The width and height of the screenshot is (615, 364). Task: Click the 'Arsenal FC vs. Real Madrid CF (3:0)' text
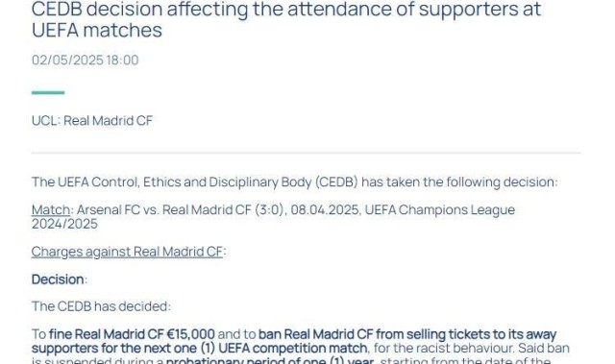[180, 209]
